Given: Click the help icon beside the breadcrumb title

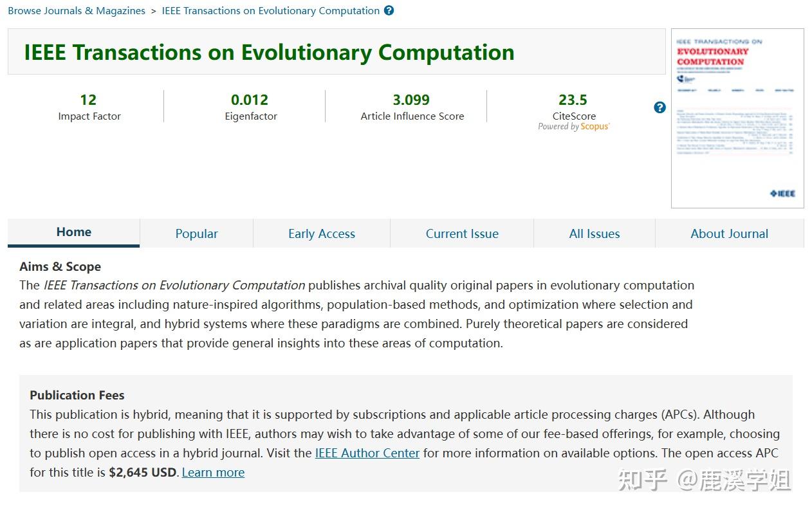Looking at the screenshot, I should point(389,10).
